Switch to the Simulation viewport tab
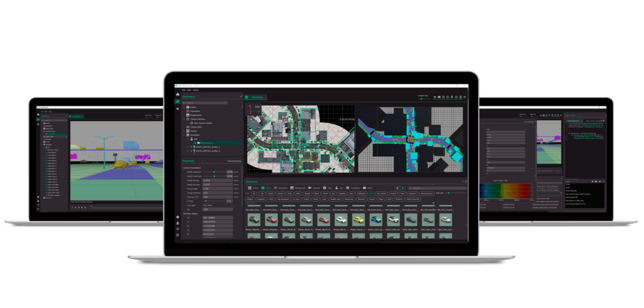The image size is (644, 308). click(257, 97)
